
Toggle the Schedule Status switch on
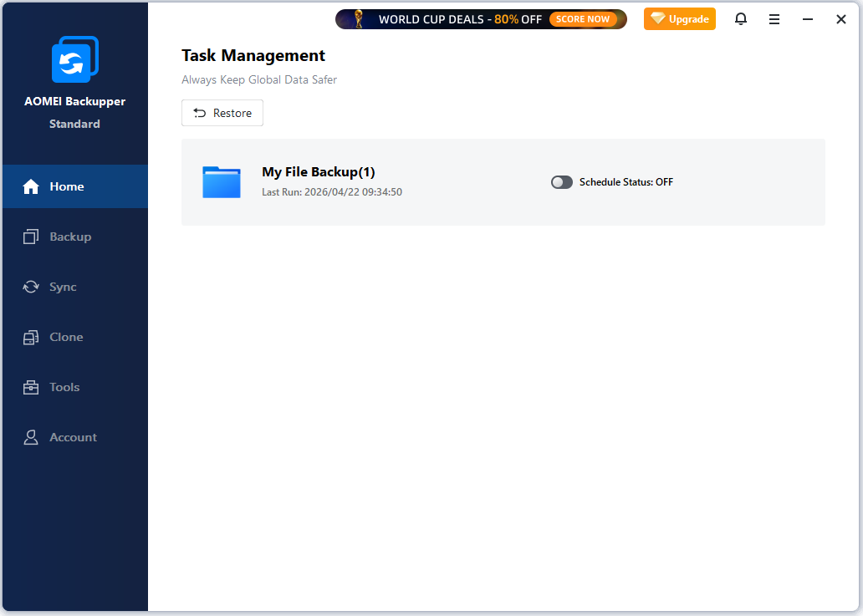[x=561, y=182]
